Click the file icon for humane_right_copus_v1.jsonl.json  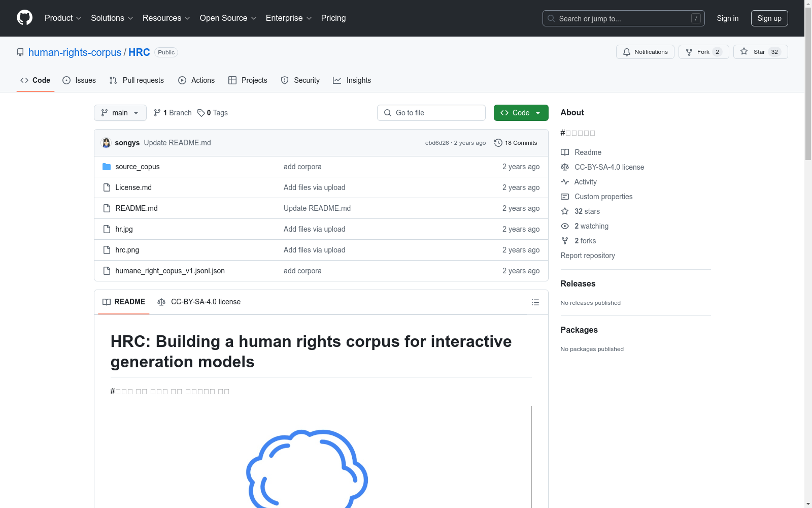click(x=107, y=271)
